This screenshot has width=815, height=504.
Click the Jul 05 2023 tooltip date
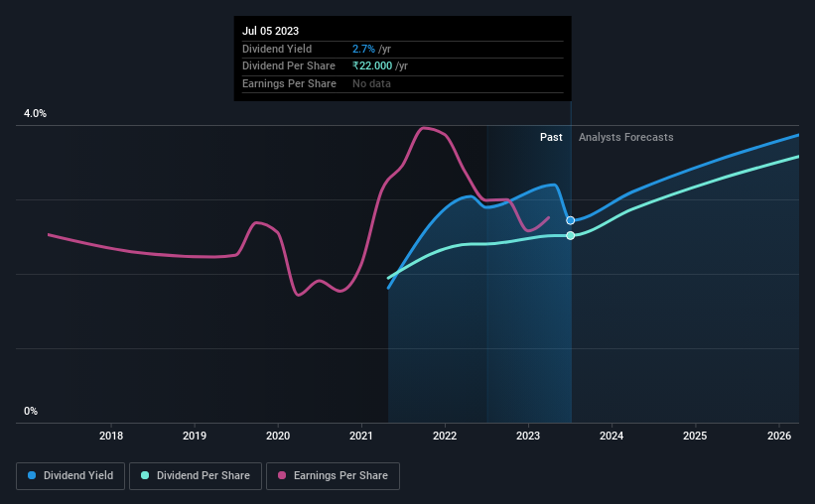tap(270, 31)
